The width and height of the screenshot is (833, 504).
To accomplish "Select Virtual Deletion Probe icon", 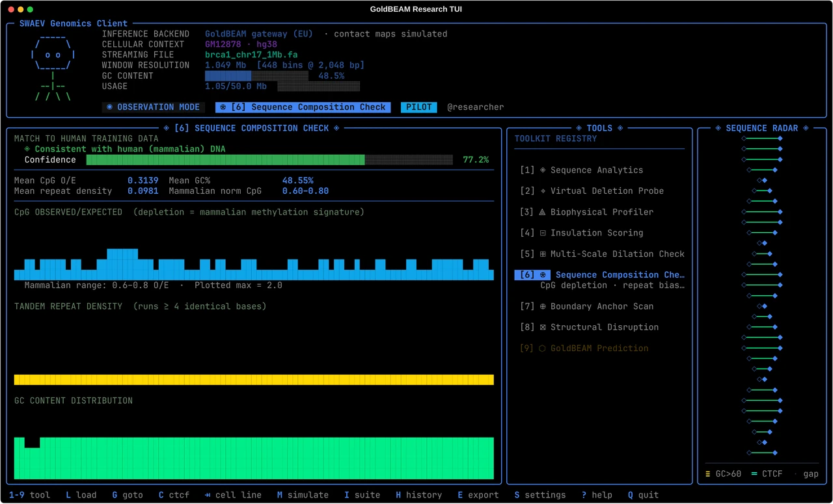I will (543, 191).
